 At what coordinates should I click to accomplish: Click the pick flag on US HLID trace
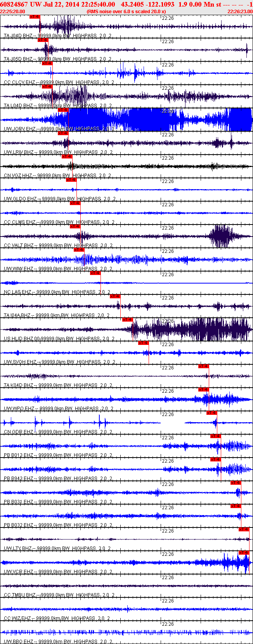pyautogui.click(x=128, y=320)
